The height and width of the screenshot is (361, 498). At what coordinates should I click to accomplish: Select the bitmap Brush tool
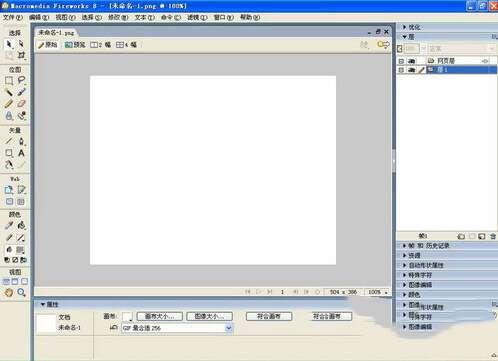click(x=21, y=92)
